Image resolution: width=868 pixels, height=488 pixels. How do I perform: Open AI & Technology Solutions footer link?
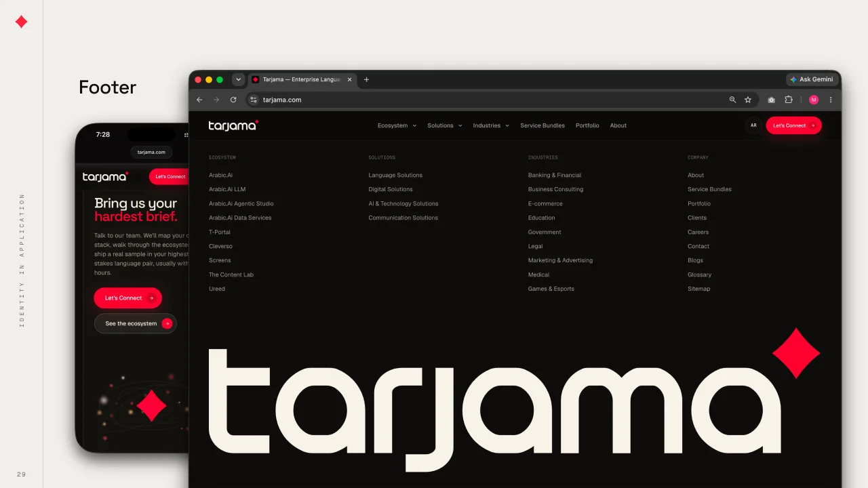click(403, 203)
